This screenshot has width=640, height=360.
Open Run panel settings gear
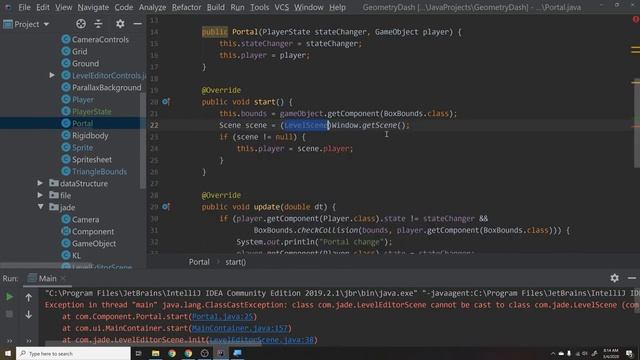[614, 278]
